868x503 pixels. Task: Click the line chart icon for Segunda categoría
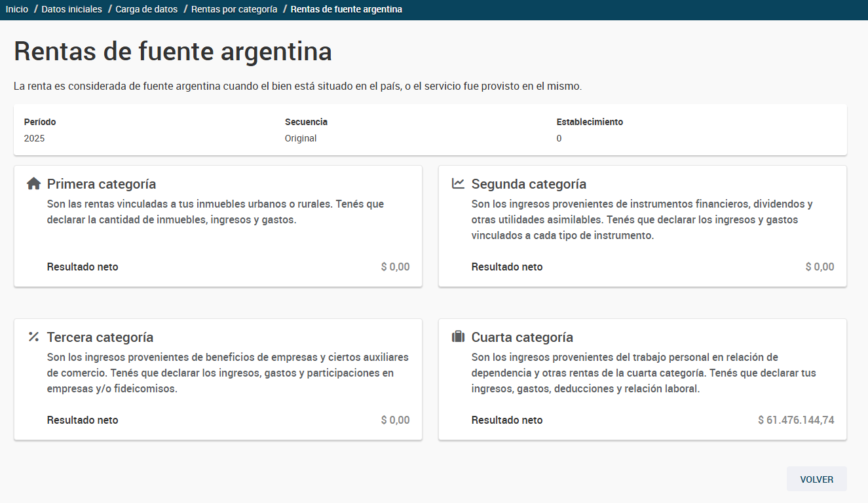pyautogui.click(x=458, y=184)
